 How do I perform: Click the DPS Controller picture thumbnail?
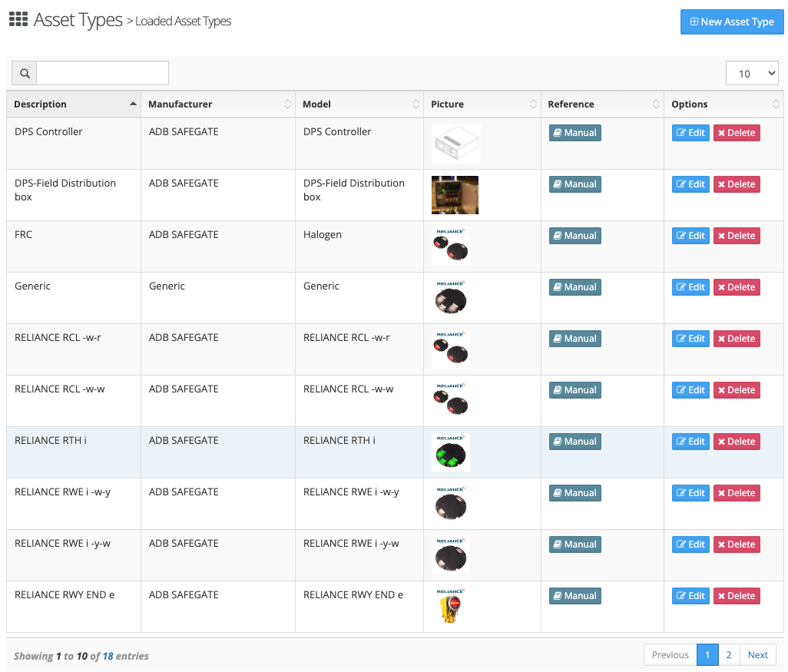click(455, 144)
